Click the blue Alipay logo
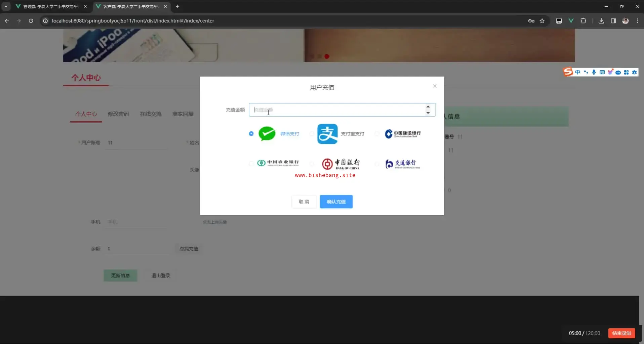Image resolution: width=644 pixels, height=344 pixels. 327,134
